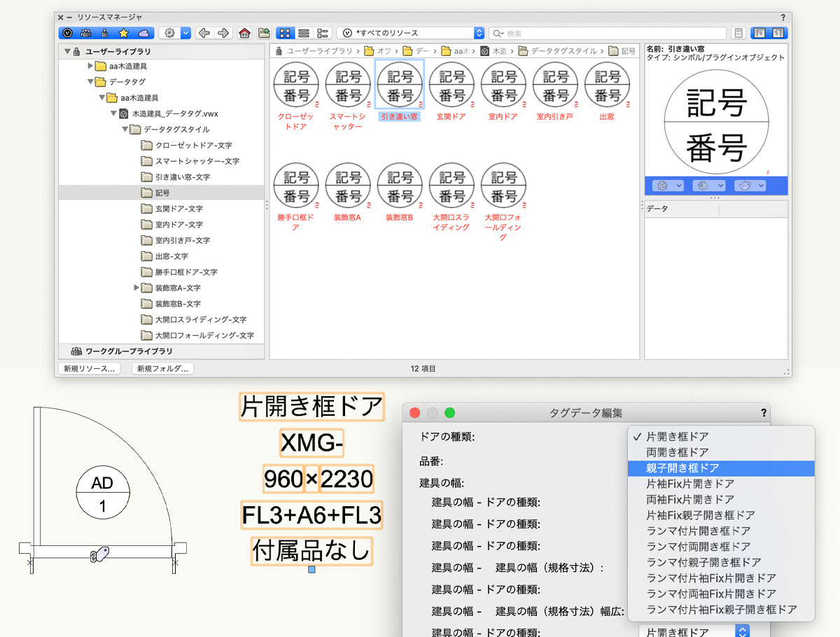Viewport: 840px width, 637px height.
Task: Click the ユーザーライブラリ breadcrumb
Action: pyautogui.click(x=314, y=51)
